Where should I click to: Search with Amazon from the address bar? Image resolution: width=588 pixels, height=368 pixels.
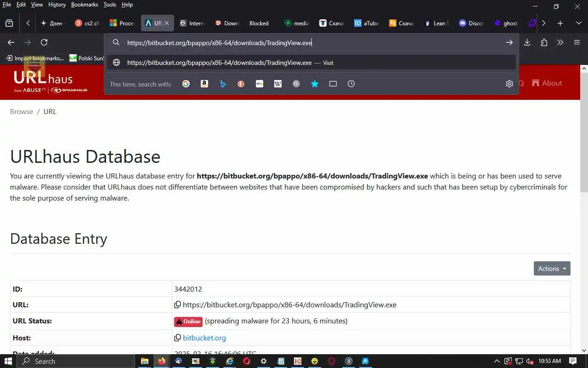click(204, 84)
